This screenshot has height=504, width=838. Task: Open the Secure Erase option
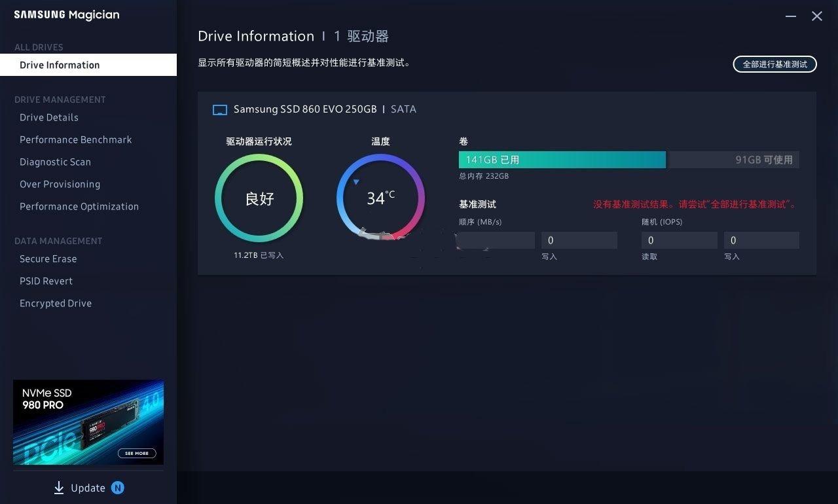click(48, 259)
